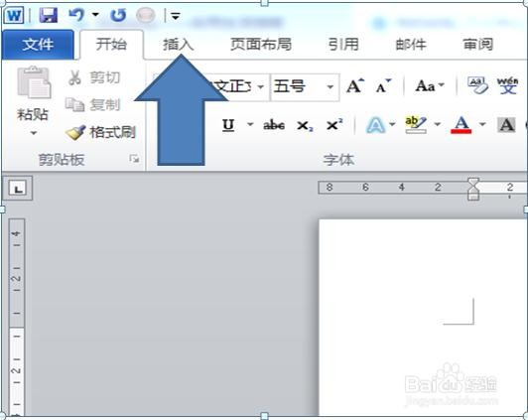Save the document with floppy icon
The height and width of the screenshot is (420, 528).
click(x=49, y=16)
